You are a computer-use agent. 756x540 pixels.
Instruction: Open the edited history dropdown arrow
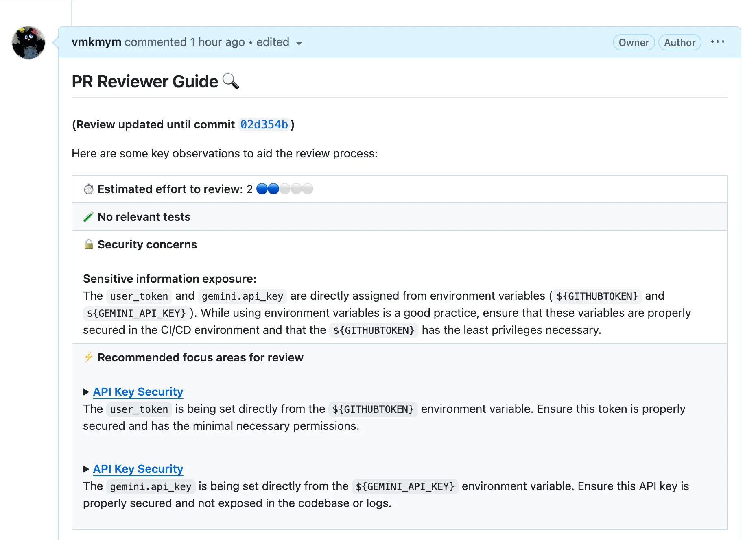click(299, 43)
